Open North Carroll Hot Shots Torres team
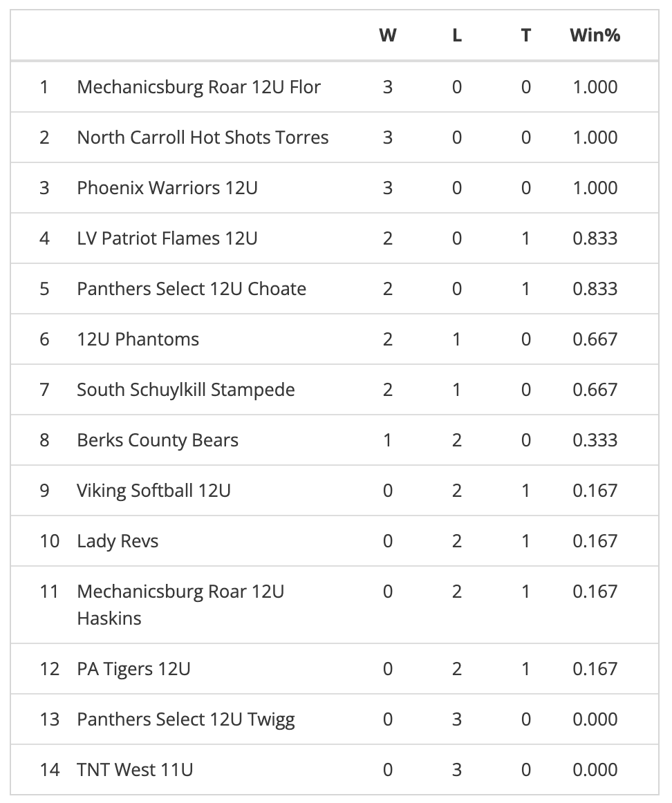 203,138
